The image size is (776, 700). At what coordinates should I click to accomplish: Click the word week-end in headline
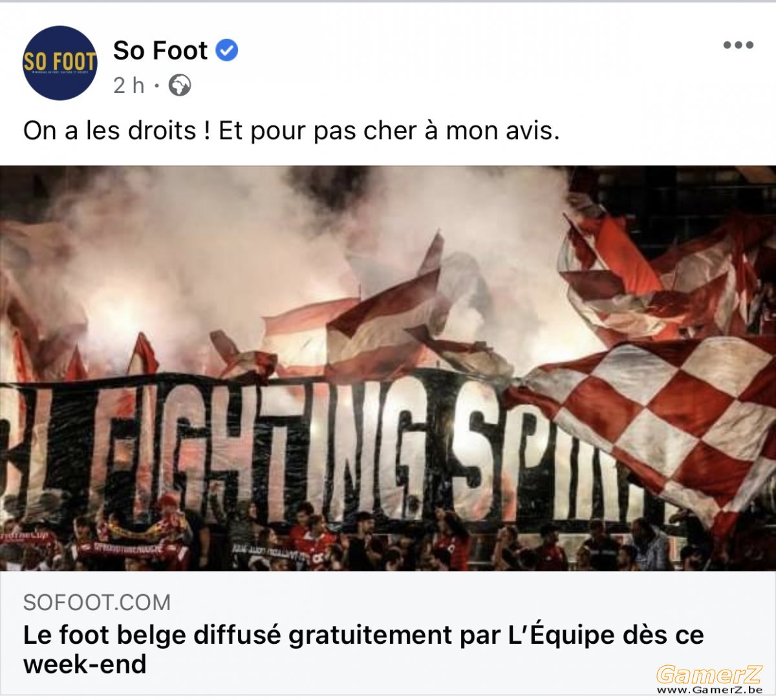(85, 664)
